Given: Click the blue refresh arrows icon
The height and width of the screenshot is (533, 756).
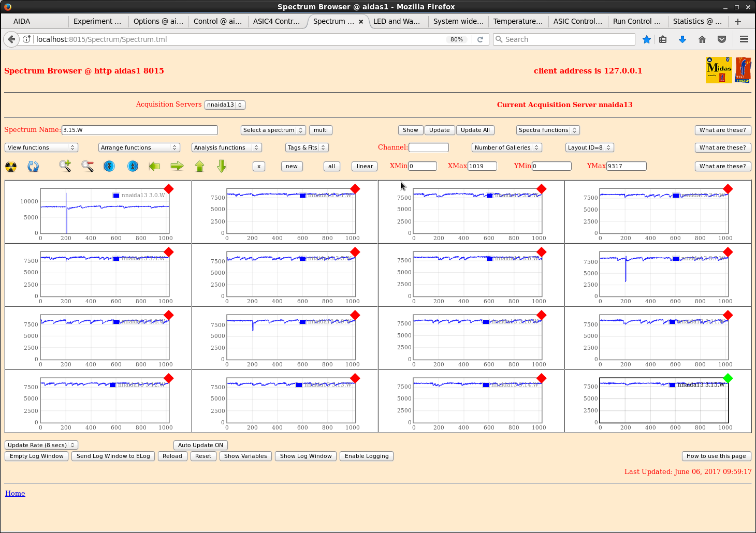Looking at the screenshot, I should pos(33,167).
